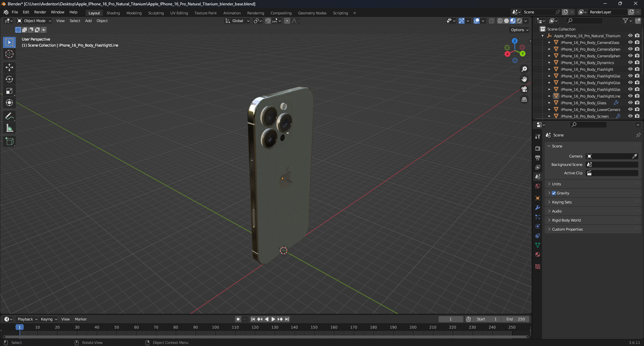The image size is (644, 346).
Task: Open the View Layer properties tab
Action: (x=538, y=167)
